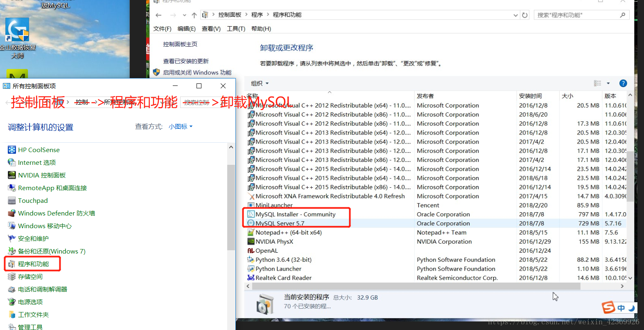
Task: Click the control panel items vertical scrollbar
Action: (231, 207)
